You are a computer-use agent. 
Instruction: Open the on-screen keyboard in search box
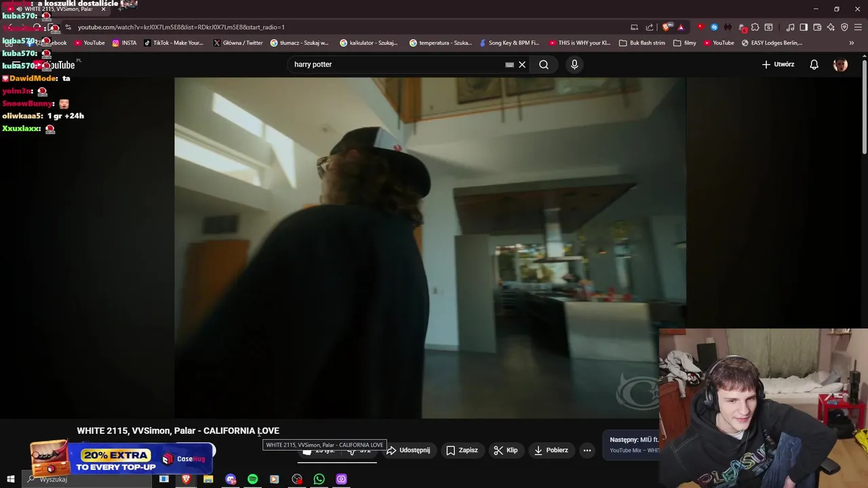point(509,64)
